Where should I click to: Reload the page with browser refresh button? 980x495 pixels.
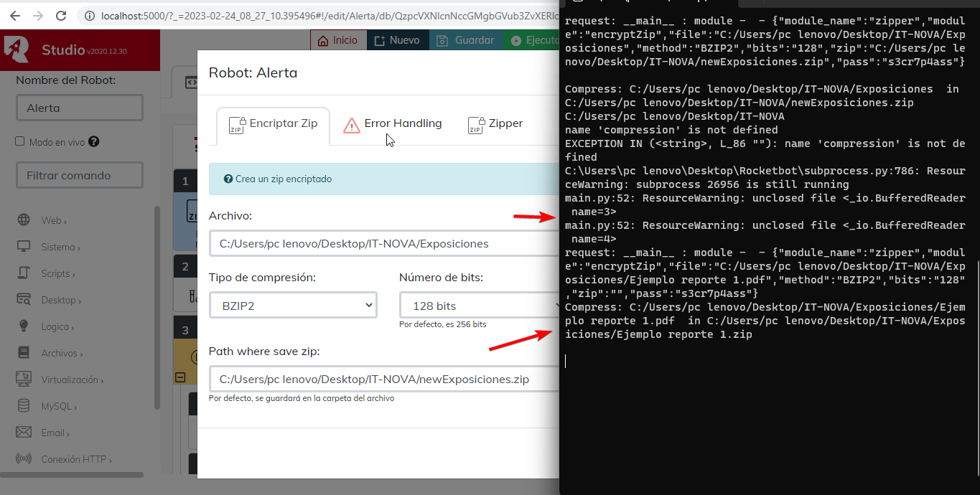(61, 16)
